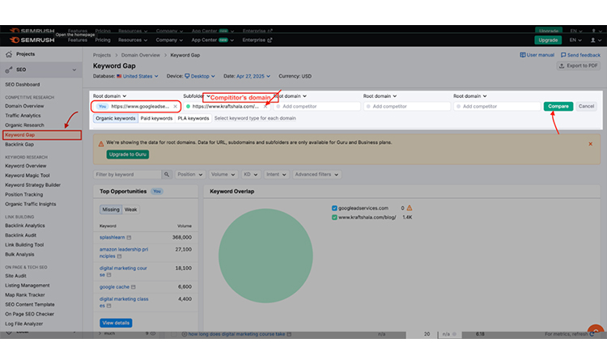
Task: Open the Device Desktop dropdown
Action: coord(200,76)
